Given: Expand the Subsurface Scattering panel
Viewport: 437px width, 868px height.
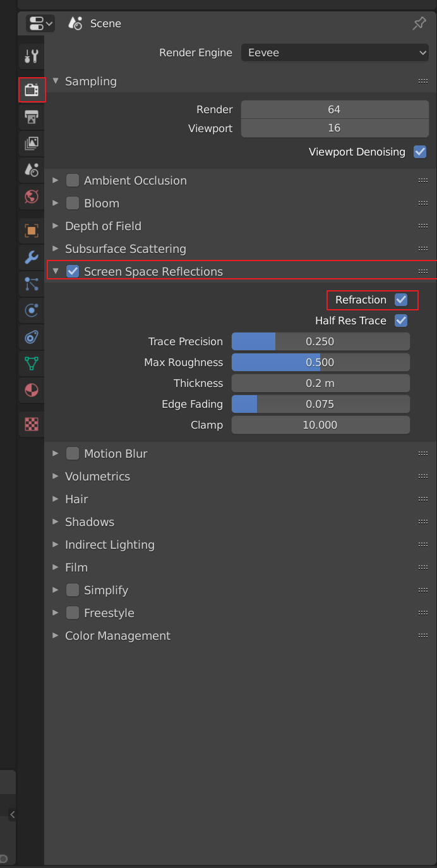Looking at the screenshot, I should coord(56,249).
